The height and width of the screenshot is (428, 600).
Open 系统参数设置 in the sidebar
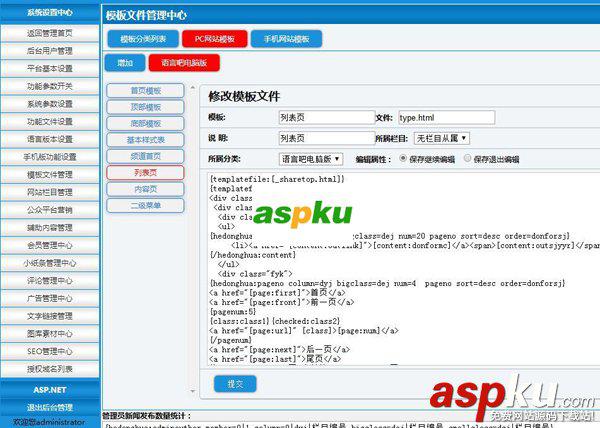point(50,104)
